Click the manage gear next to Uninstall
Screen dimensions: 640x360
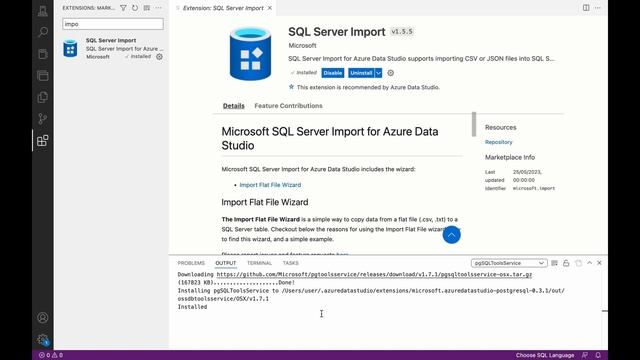click(391, 73)
